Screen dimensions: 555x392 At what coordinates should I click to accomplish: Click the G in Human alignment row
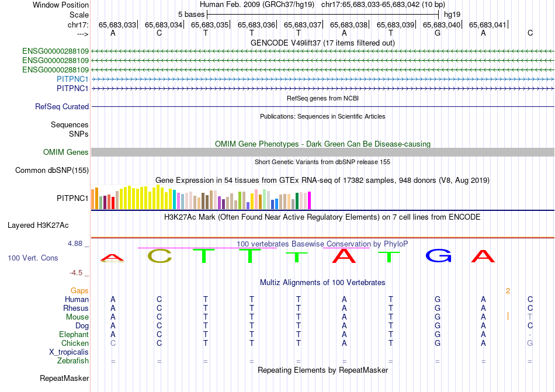[438, 299]
